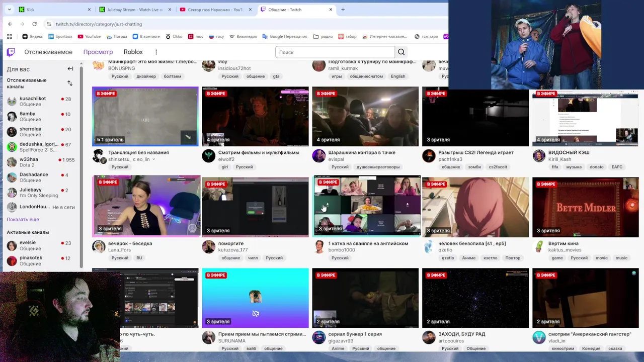
Task: Open 'Розыгрыш CS2! Легенда играет' title
Action: pyautogui.click(x=476, y=152)
